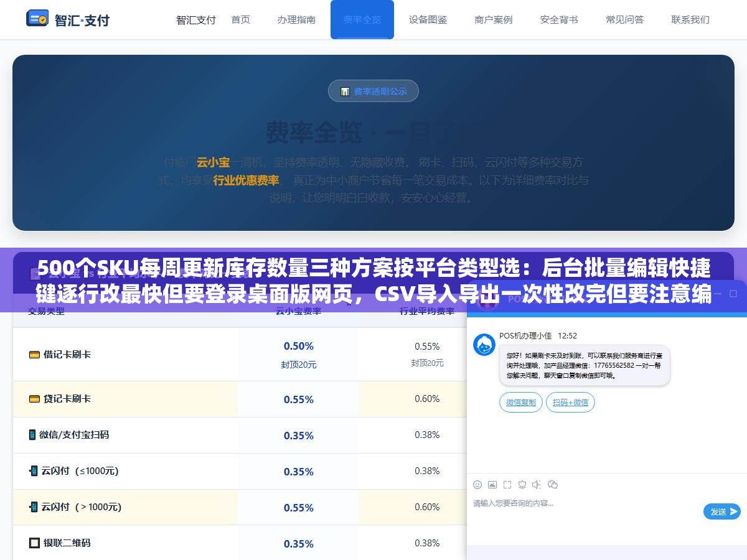Click the industry 0.60% rate for 贷记卡刷卡
This screenshot has width=747, height=560.
click(427, 399)
